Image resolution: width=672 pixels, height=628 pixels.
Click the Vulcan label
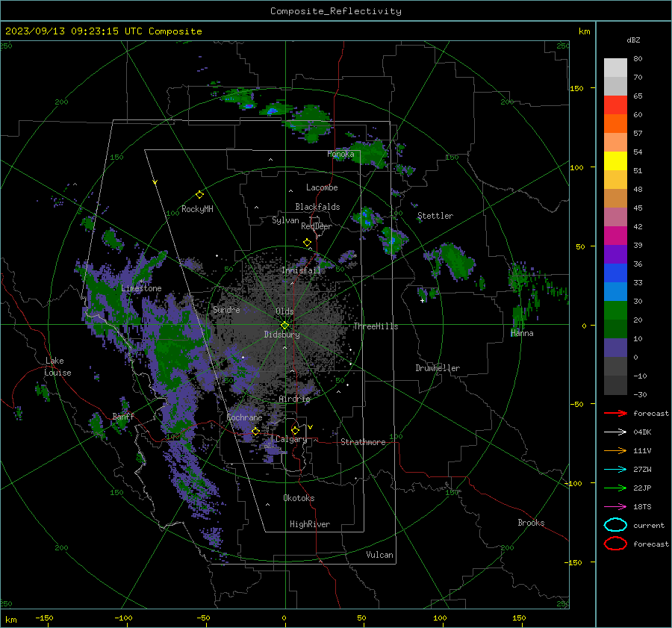point(379,555)
